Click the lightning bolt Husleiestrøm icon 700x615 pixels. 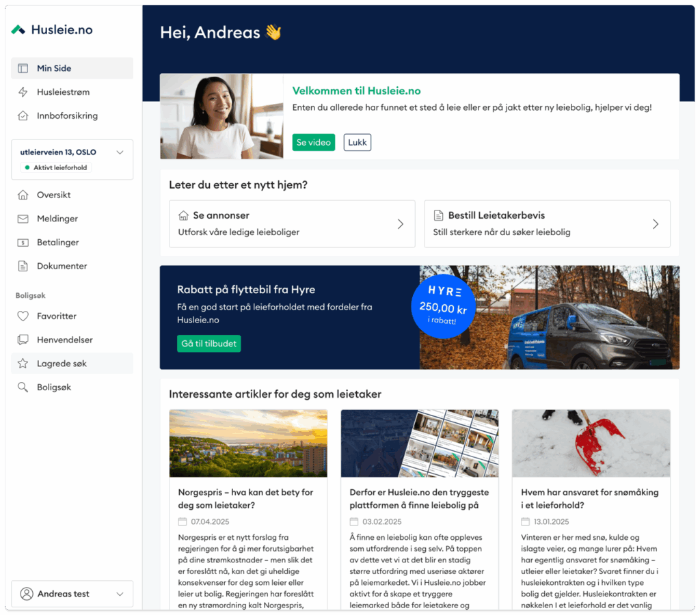[x=23, y=92]
